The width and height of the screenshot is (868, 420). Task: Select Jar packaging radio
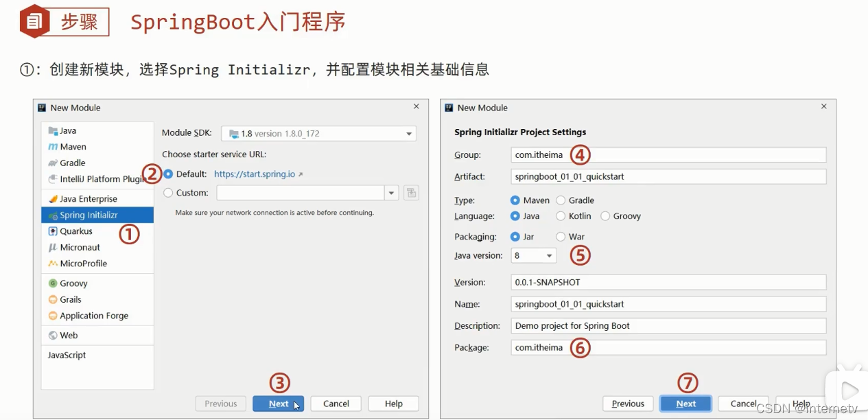(515, 237)
